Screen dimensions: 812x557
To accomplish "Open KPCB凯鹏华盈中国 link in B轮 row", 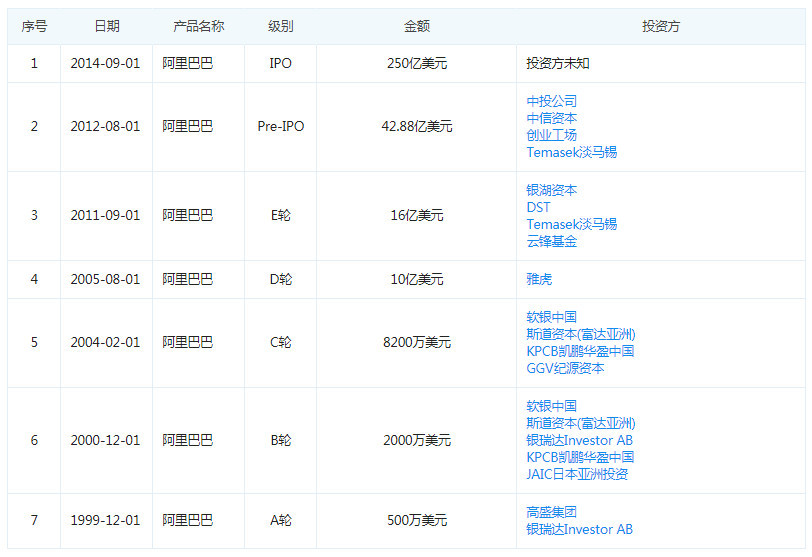I will (580, 457).
